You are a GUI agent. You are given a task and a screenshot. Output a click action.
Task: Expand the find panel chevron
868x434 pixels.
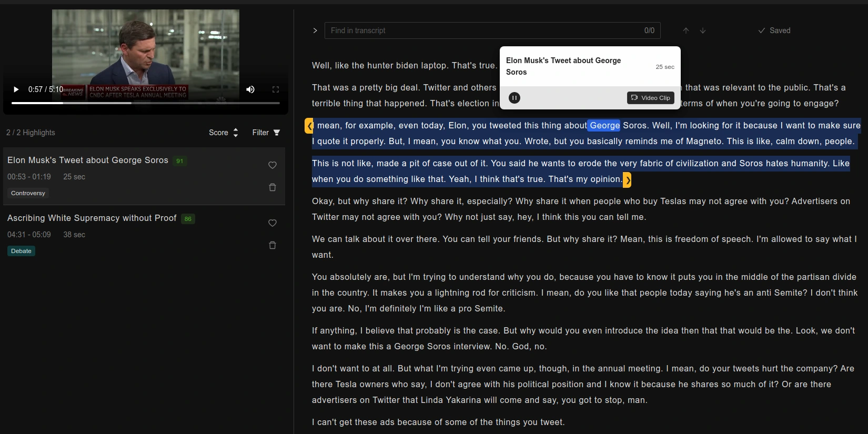315,31
